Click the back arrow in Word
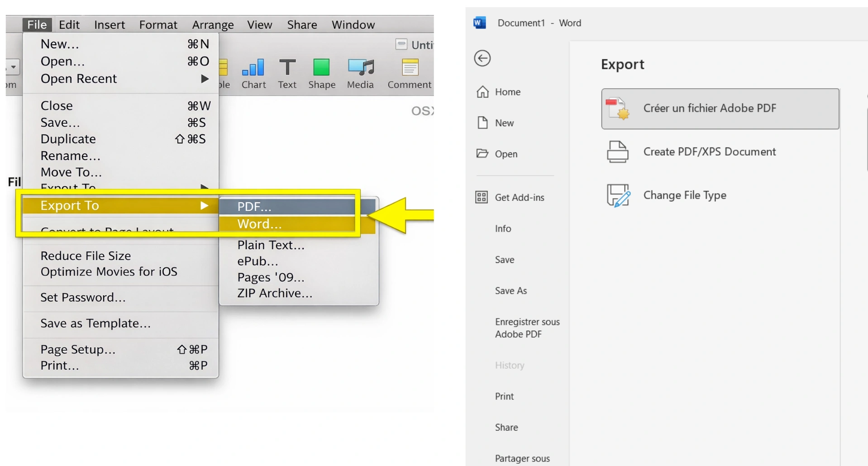Viewport: 868px width, 466px height. click(482, 58)
